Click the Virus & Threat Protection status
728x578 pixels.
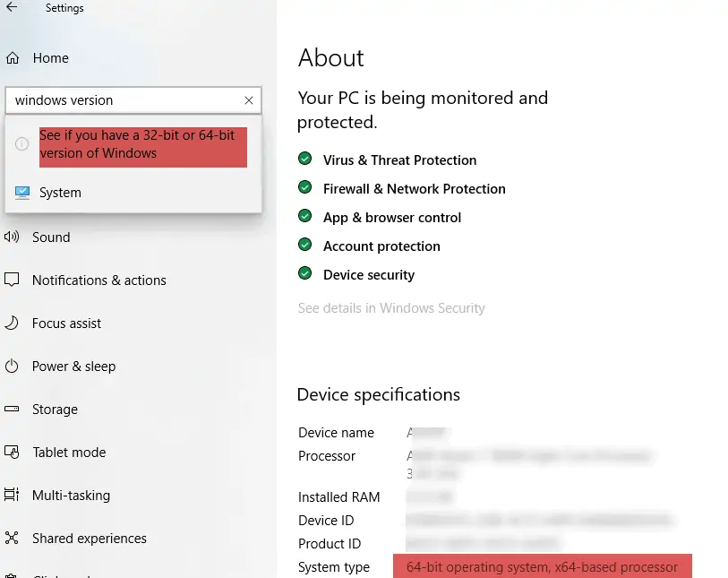[399, 160]
